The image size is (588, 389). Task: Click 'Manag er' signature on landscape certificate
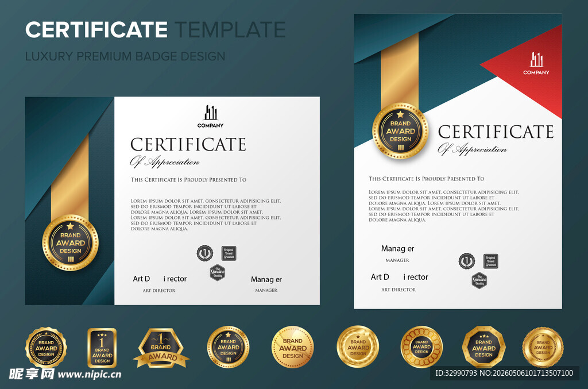[266, 279]
